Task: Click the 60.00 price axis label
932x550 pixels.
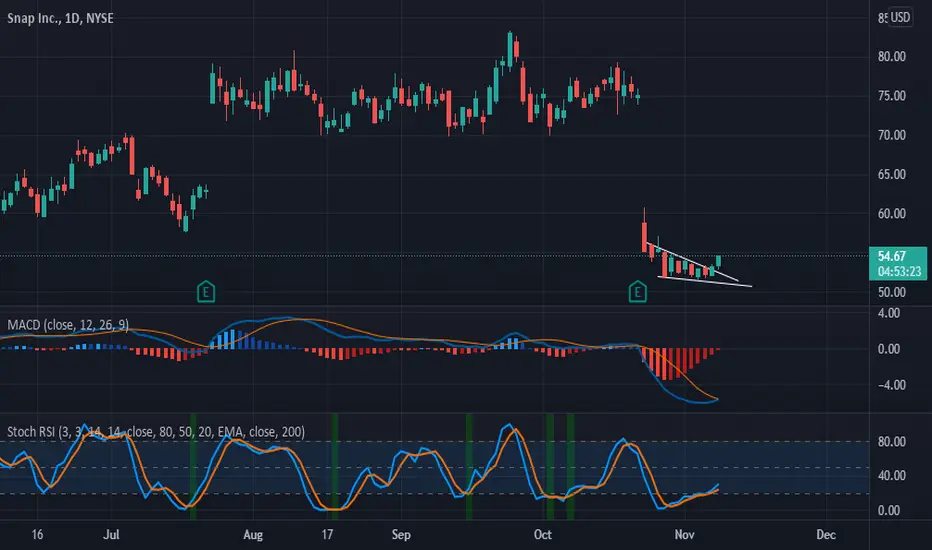Action: 892,213
